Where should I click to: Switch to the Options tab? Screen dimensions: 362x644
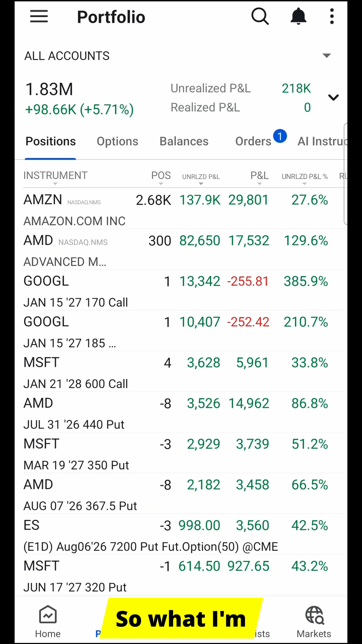pos(117,142)
